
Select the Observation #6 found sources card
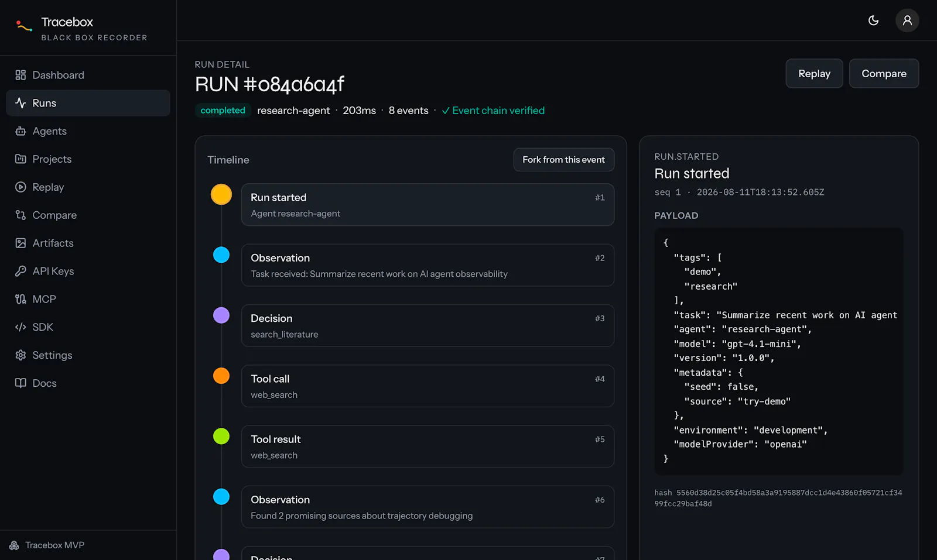pos(428,507)
